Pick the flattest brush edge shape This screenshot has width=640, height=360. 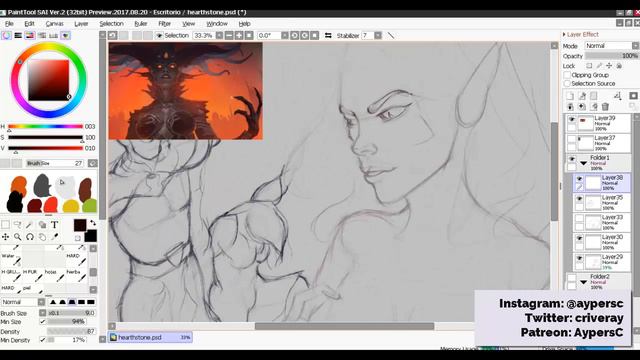point(91,302)
